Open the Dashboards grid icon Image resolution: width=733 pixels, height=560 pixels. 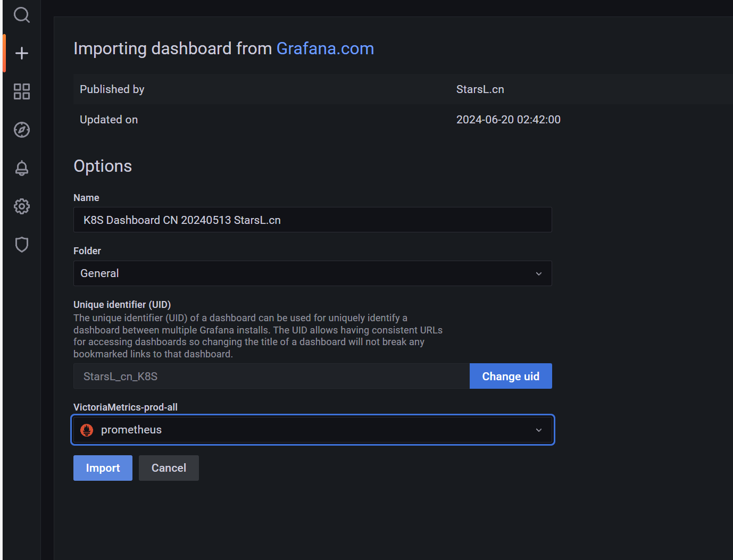coord(21,91)
